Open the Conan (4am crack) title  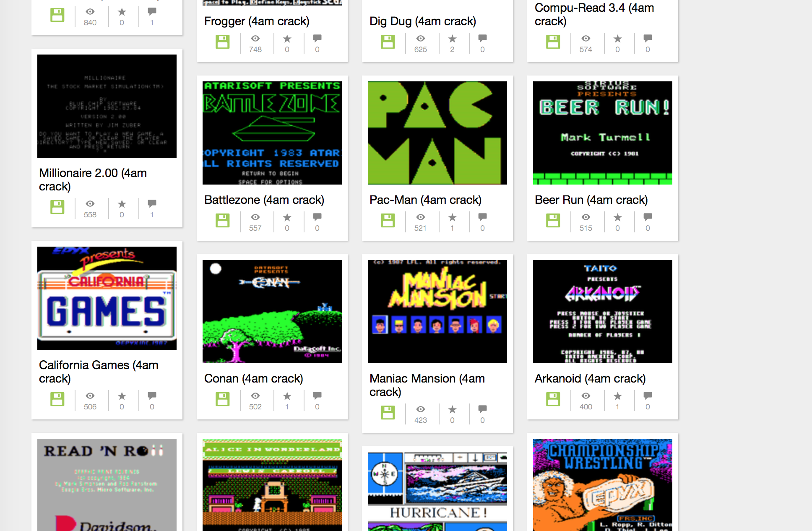(253, 379)
